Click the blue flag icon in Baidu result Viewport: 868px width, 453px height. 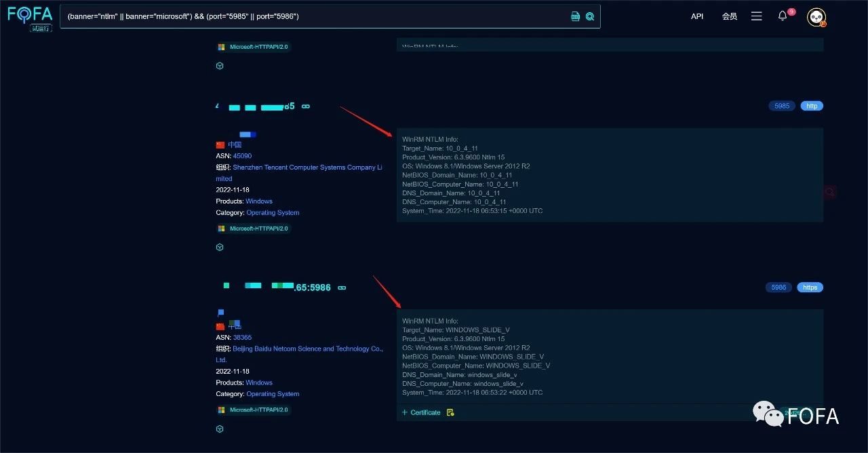pos(220,313)
